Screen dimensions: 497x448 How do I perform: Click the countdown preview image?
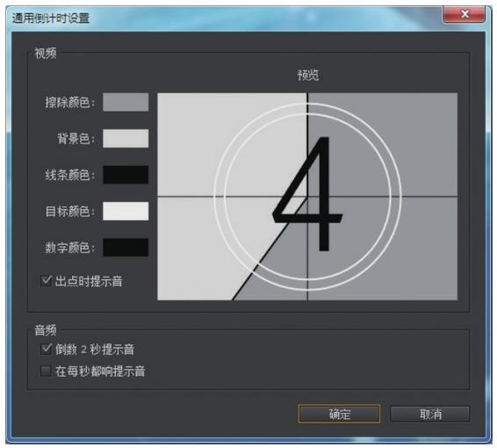(307, 197)
